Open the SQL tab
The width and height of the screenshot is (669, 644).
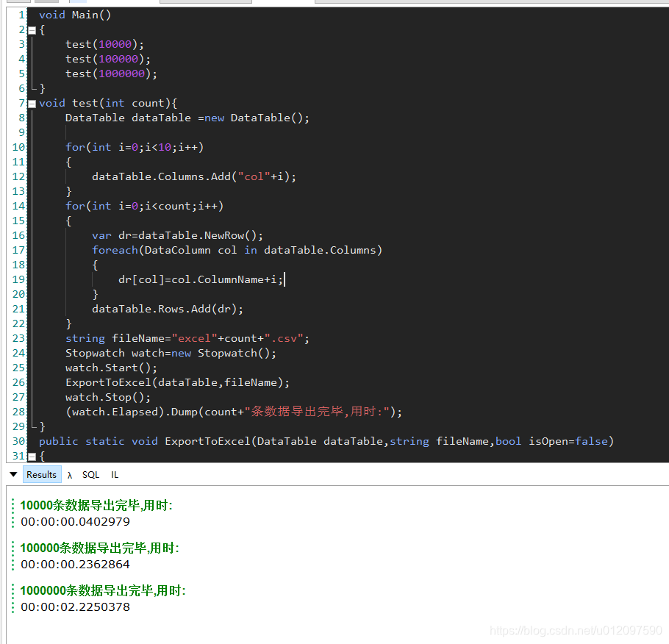coord(90,475)
